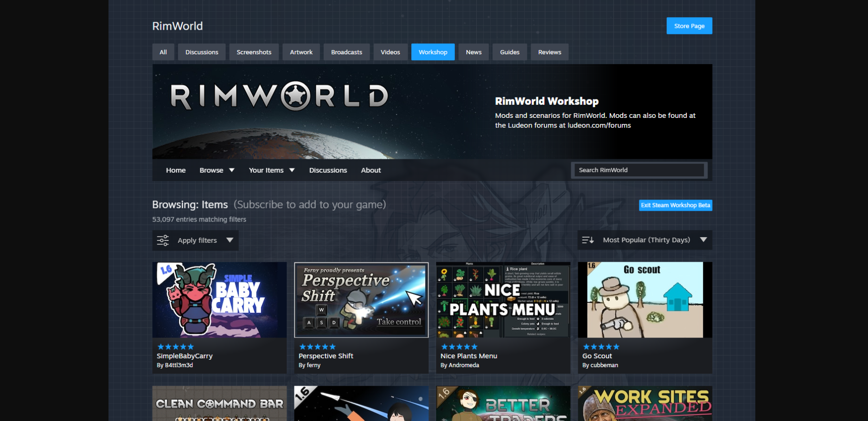Viewport: 868px width, 421px height.
Task: Expand the Browse dropdown menu
Action: point(217,170)
